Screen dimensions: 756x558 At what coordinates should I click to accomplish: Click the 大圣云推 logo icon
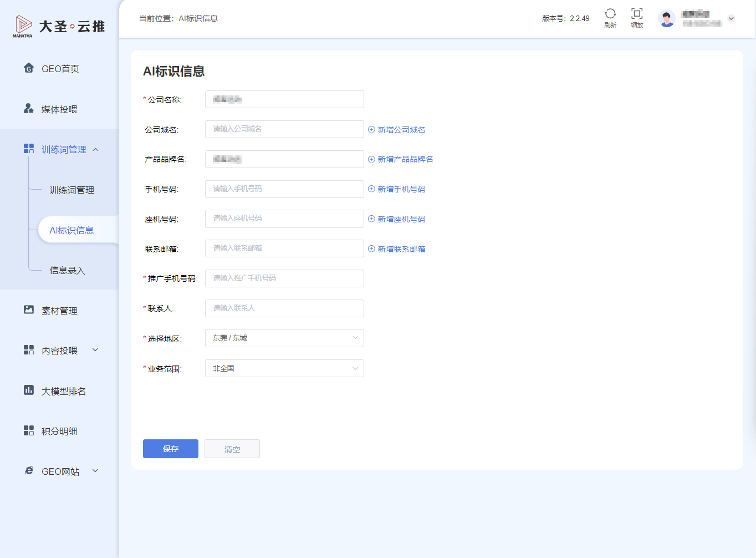[x=23, y=26]
